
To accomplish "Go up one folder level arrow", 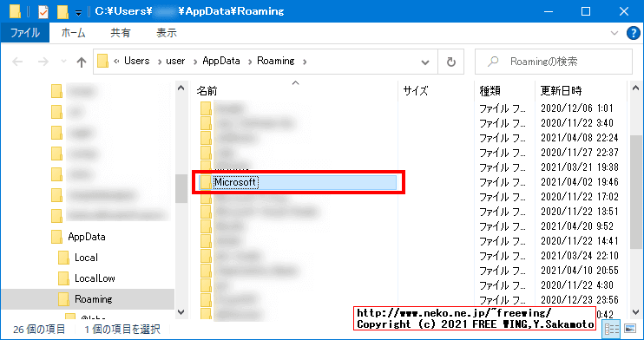I will coord(82,62).
